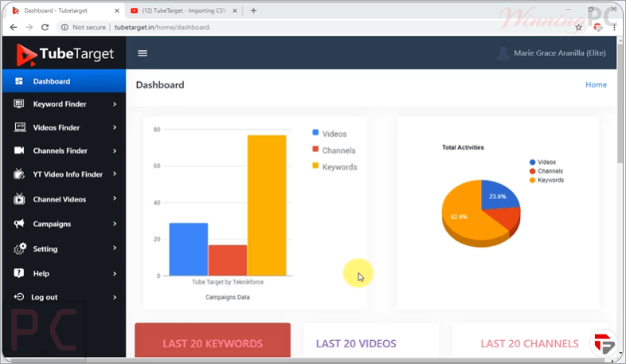Open the LAST 20 CHANNELS card
This screenshot has width=626, height=364.
tap(530, 340)
